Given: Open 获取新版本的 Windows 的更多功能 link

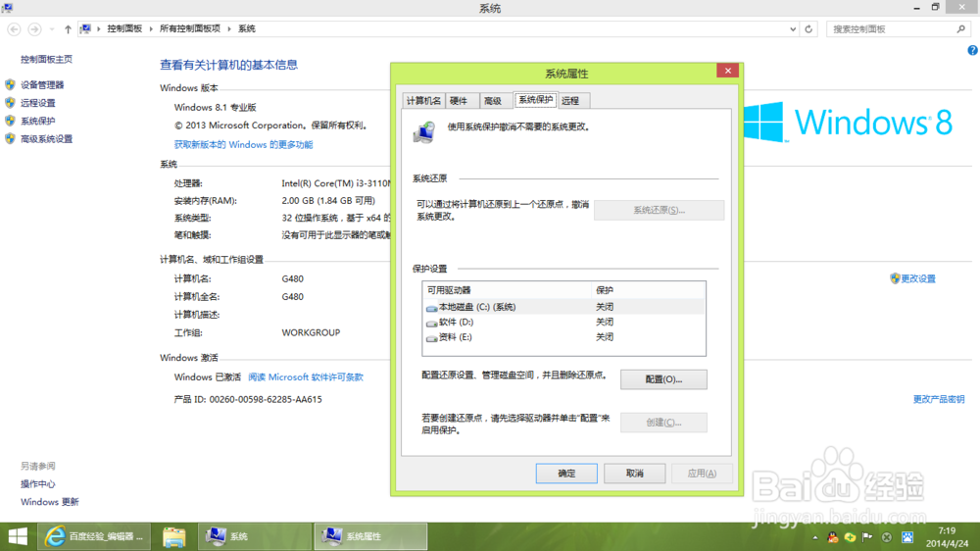Looking at the screenshot, I should click(x=243, y=144).
